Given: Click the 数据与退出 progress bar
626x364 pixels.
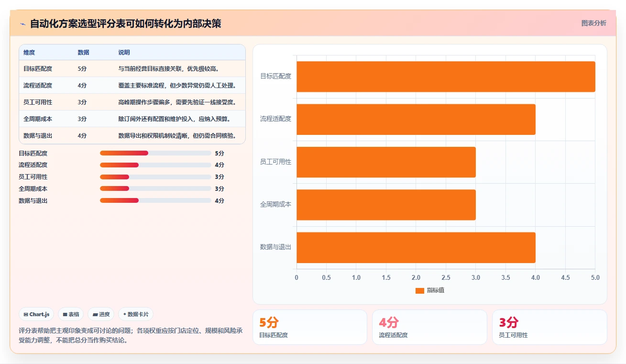Looking at the screenshot, I should tap(155, 200).
